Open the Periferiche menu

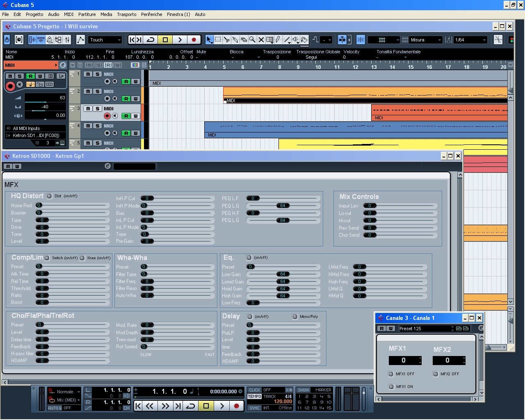151,14
